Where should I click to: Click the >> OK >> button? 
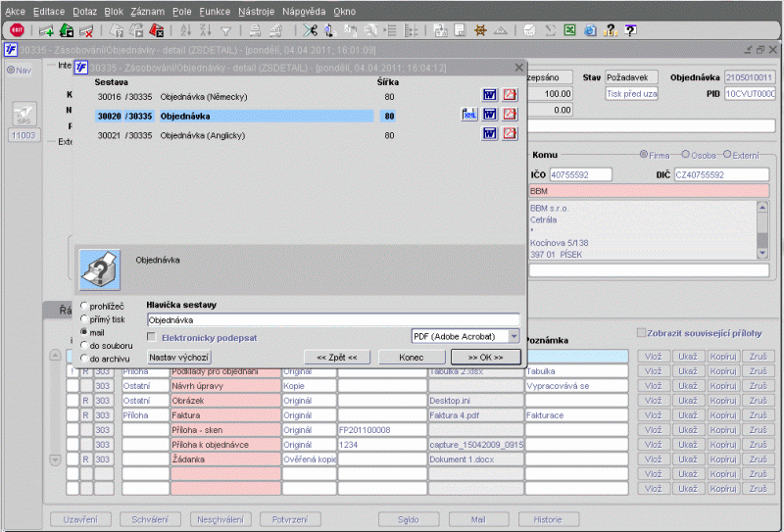485,357
